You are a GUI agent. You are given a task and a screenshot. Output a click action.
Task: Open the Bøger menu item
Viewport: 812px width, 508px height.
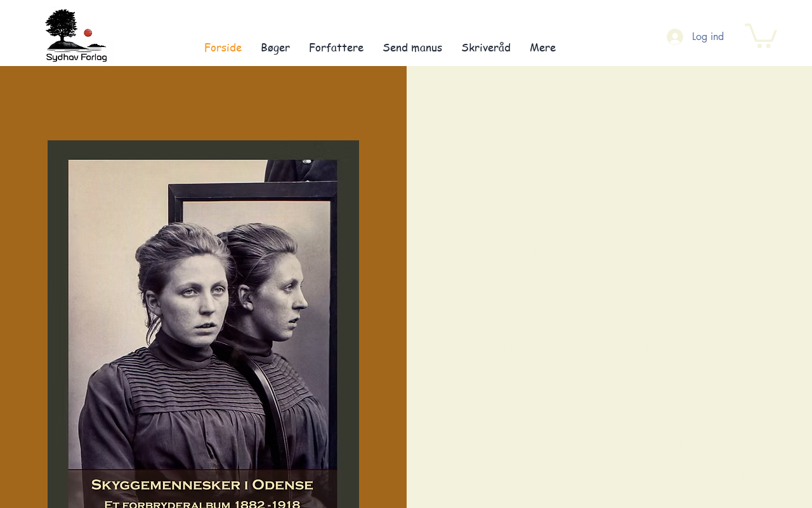275,47
